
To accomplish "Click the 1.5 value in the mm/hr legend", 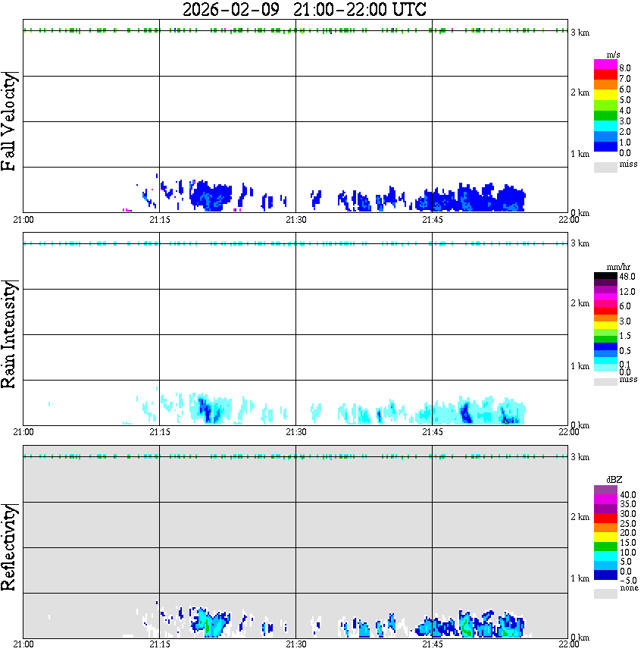I will (625, 336).
